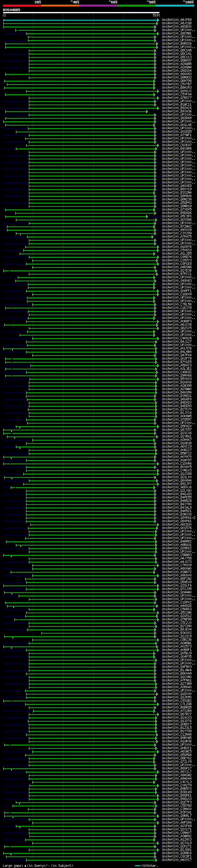Click the arrowhead ending the UniRef100_B9IA36 bar
The image size is (197, 868).
147,111
